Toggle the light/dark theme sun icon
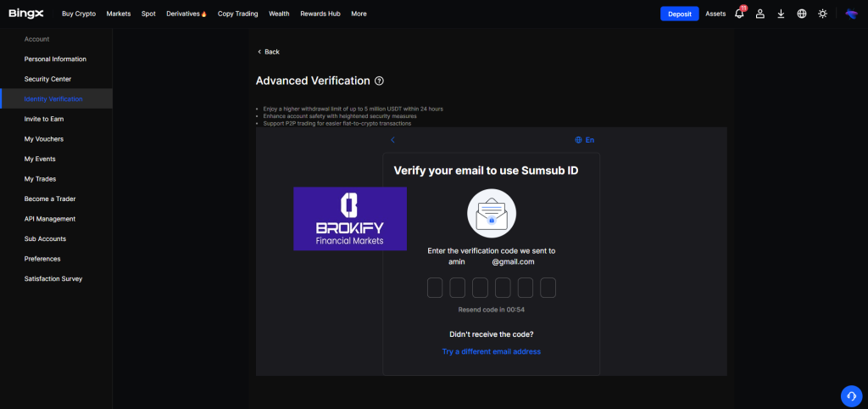 (x=822, y=14)
